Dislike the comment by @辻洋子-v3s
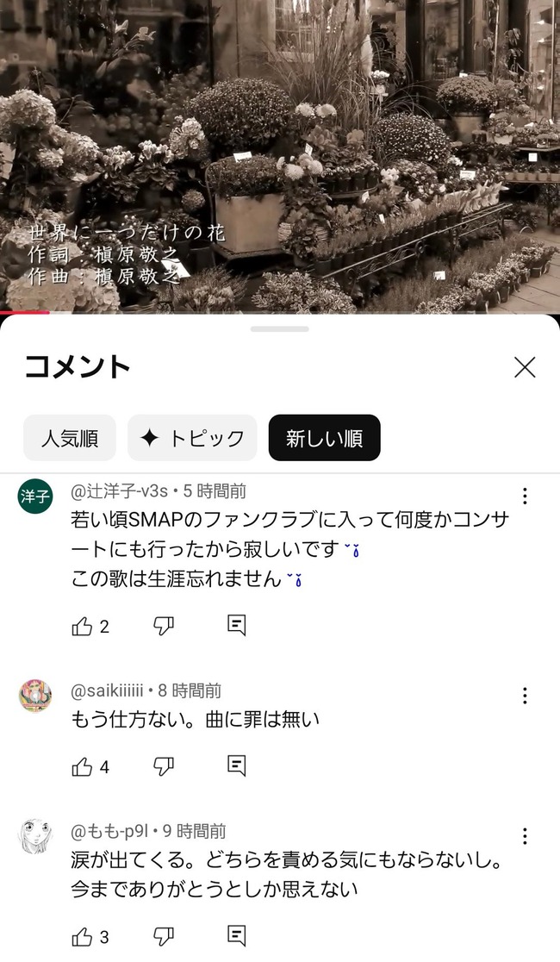Screen dimensions: 560x962 click(163, 627)
